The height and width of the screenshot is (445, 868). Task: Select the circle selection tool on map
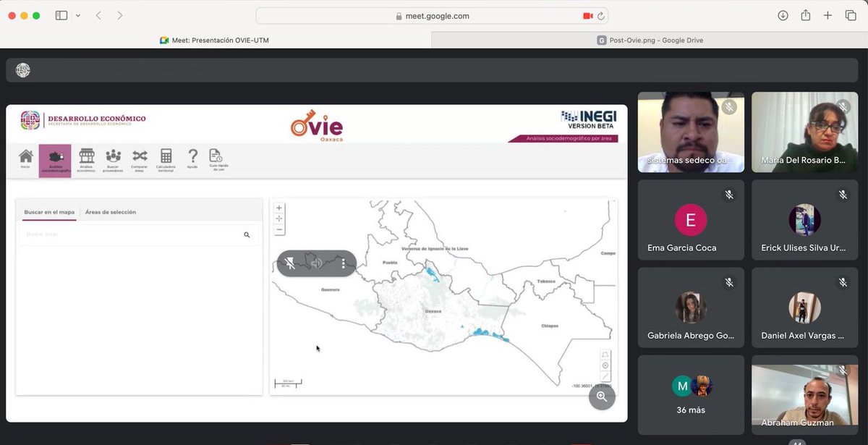(x=605, y=365)
